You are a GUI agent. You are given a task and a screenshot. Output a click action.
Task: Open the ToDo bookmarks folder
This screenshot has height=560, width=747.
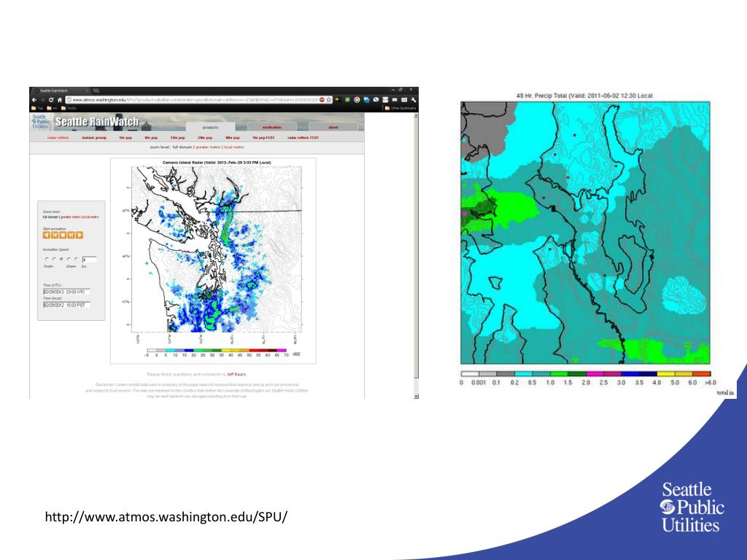tap(69, 108)
